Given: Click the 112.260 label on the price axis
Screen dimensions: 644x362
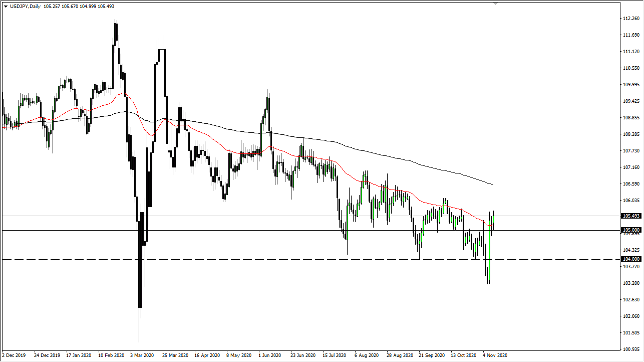Looking at the screenshot, I should click(630, 17).
